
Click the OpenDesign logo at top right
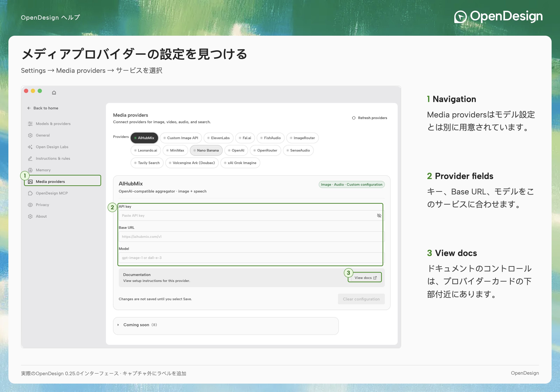pos(498,17)
